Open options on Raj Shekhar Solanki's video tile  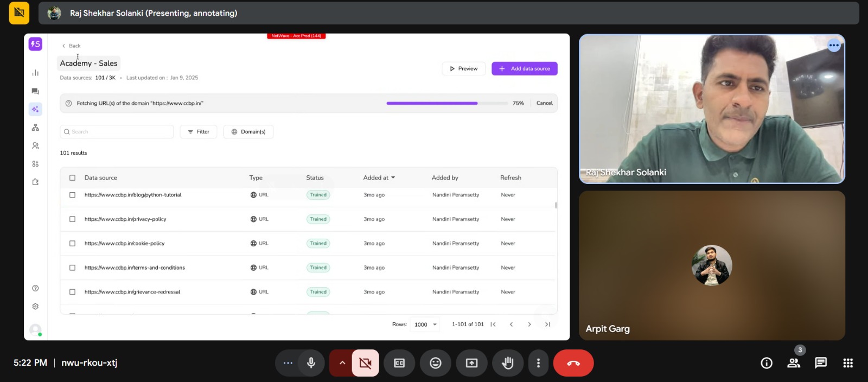click(834, 46)
